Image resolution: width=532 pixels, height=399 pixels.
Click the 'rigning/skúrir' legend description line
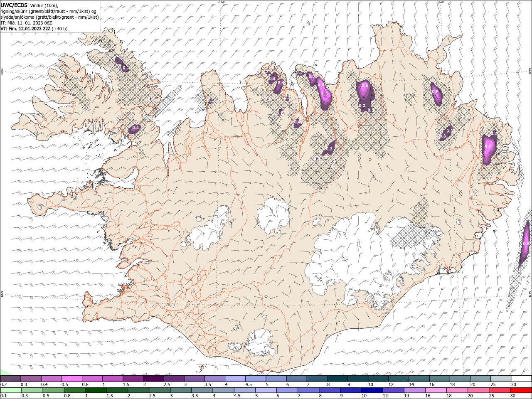click(49, 11)
